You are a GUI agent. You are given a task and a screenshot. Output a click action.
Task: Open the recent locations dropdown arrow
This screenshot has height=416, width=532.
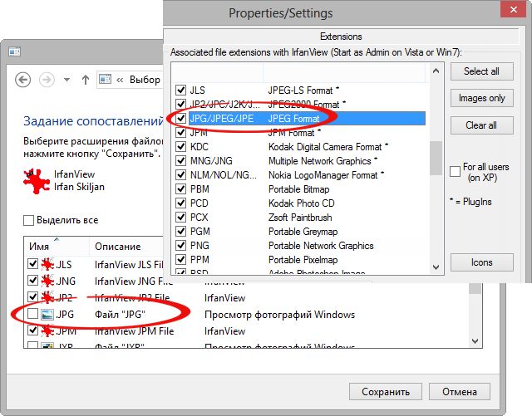point(66,80)
